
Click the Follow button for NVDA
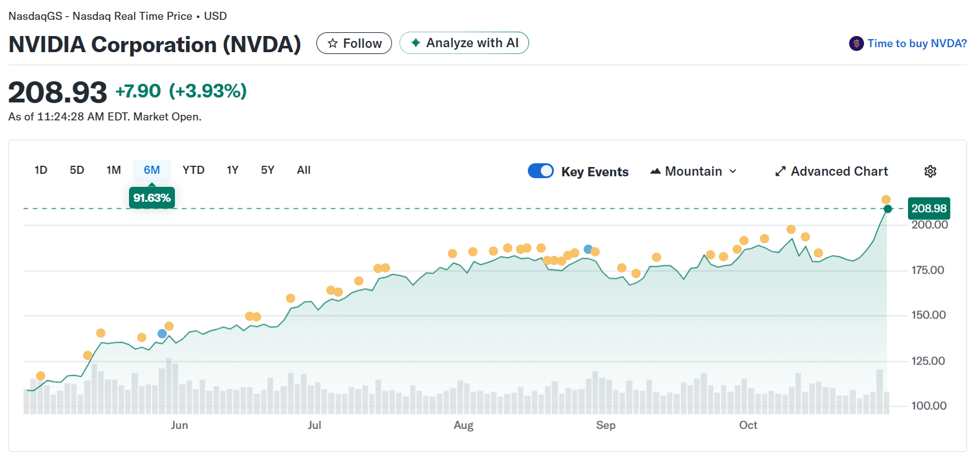click(x=354, y=43)
